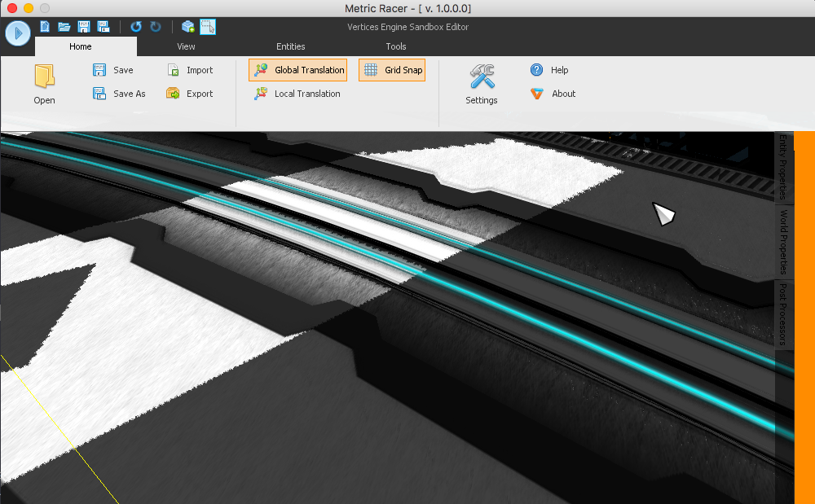Enable Local Translation mode
The width and height of the screenshot is (815, 504).
pyautogui.click(x=297, y=94)
